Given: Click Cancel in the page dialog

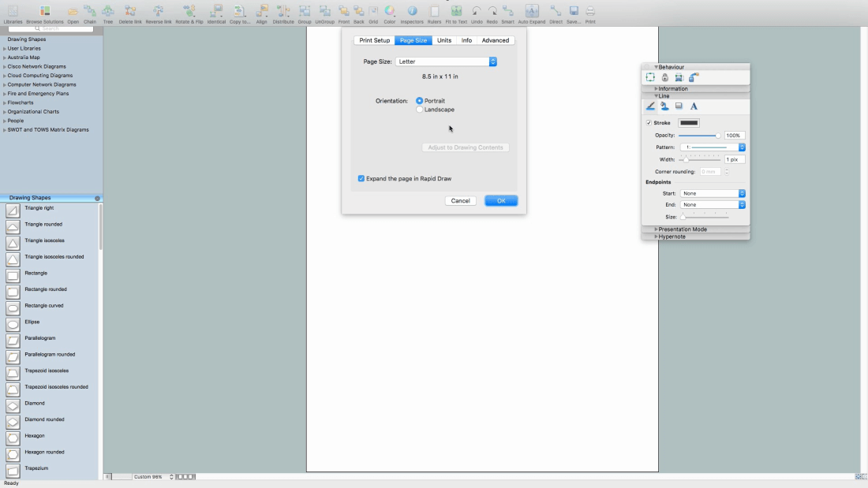Looking at the screenshot, I should point(461,201).
